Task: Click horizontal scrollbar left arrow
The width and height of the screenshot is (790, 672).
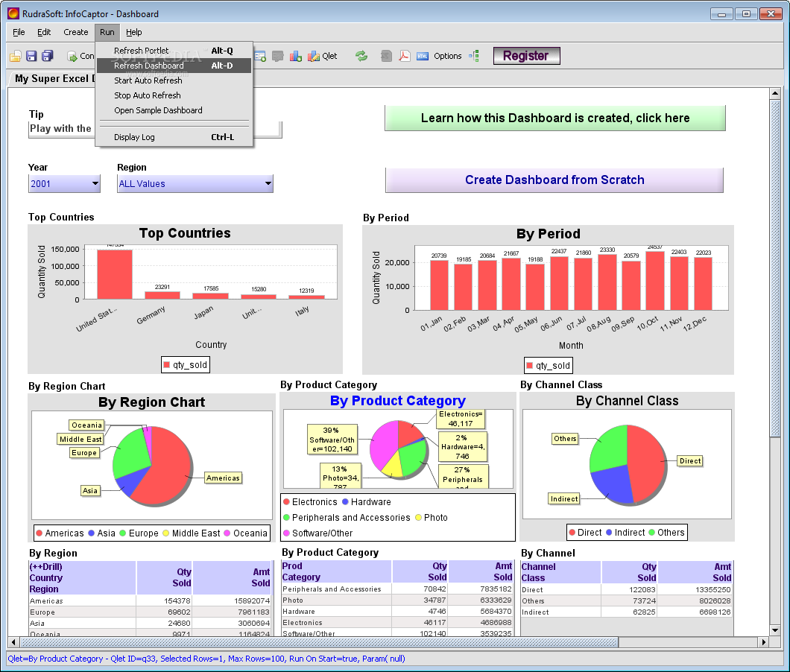Action: (x=13, y=642)
